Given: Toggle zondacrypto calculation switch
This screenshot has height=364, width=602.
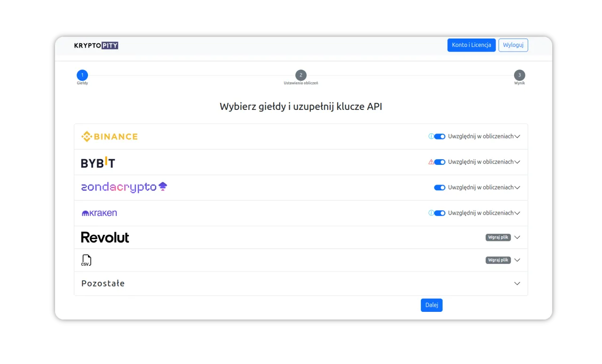Looking at the screenshot, I should tap(440, 187).
